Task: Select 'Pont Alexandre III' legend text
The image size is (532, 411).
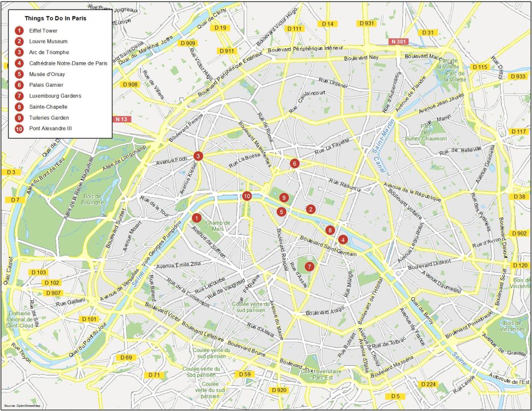Action: [50, 129]
